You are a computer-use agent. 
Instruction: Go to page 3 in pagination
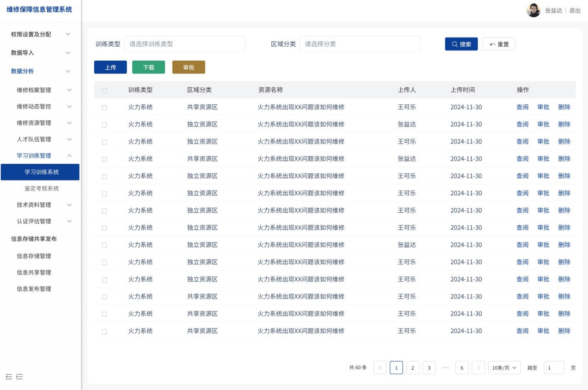click(429, 368)
